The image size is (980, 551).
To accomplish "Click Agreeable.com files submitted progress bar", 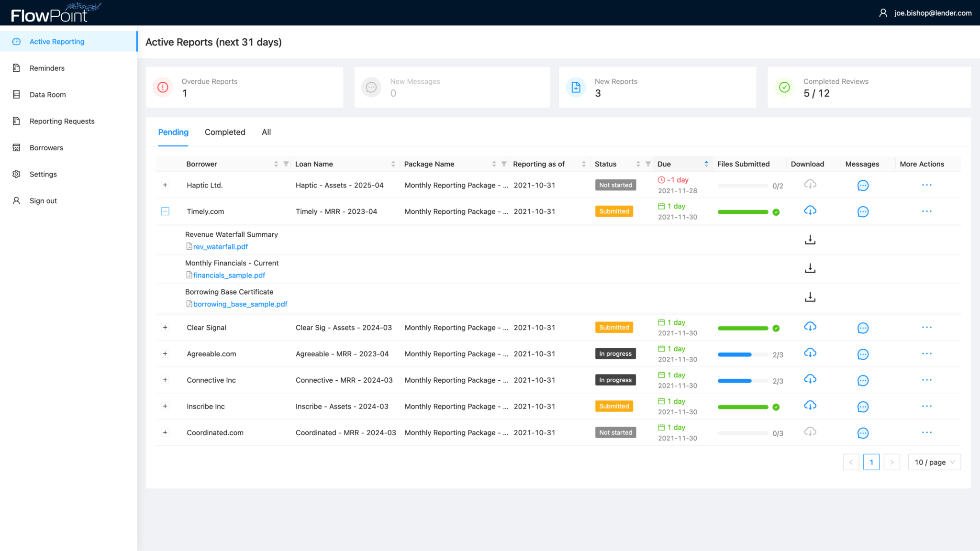I will pyautogui.click(x=742, y=354).
